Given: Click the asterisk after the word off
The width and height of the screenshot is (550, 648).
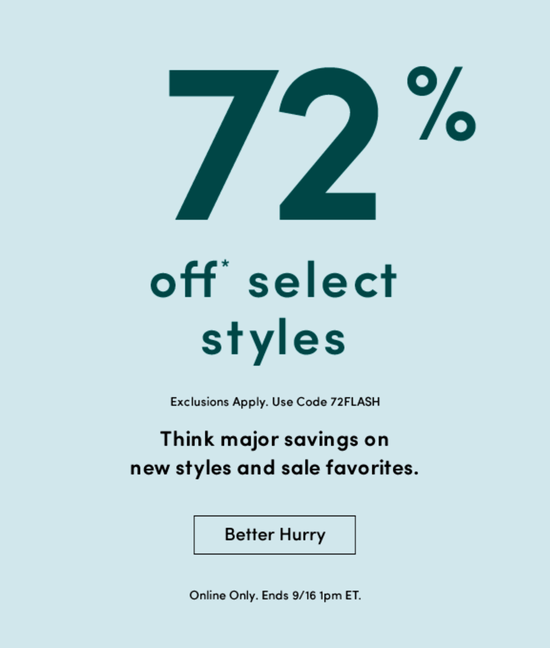Looking at the screenshot, I should [x=225, y=263].
